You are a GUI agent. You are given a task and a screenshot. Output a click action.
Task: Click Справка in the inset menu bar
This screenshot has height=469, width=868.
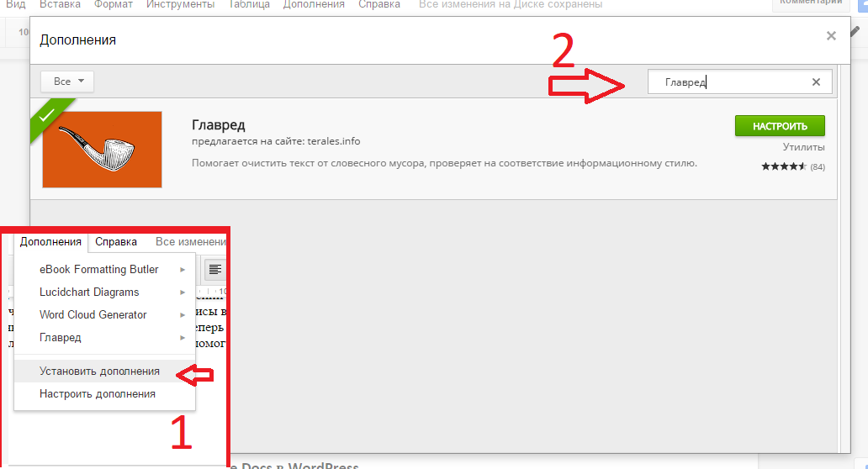click(x=116, y=242)
